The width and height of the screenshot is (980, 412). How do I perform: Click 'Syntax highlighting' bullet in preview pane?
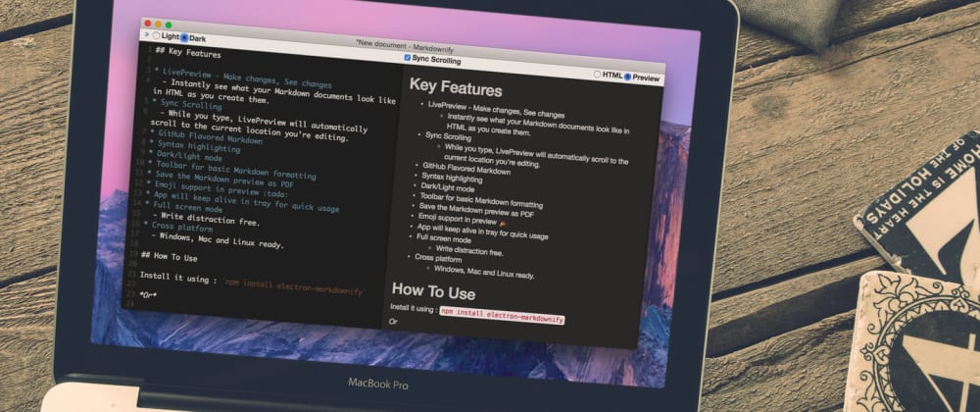(452, 179)
